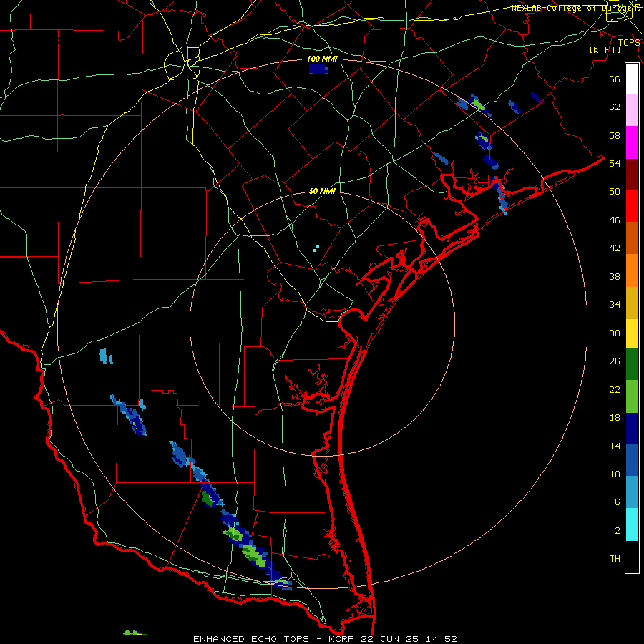Click the "TH" threshold legend label
Image resolution: width=644 pixels, height=644 pixels.
tap(615, 559)
